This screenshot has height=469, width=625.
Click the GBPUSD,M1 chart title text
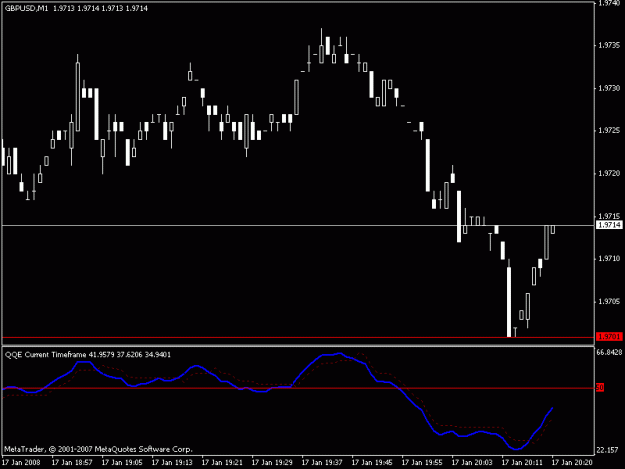coord(26,8)
